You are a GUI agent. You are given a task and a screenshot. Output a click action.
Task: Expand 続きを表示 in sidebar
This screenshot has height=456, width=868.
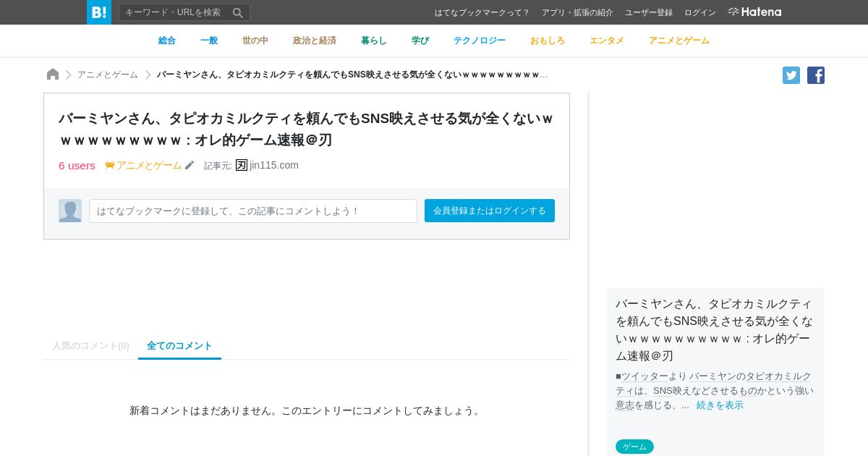pos(720,405)
